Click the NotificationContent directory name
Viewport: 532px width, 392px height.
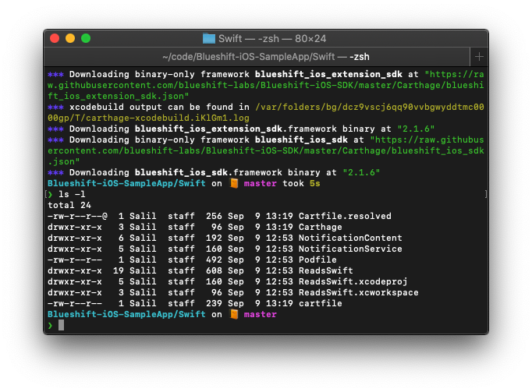click(350, 238)
